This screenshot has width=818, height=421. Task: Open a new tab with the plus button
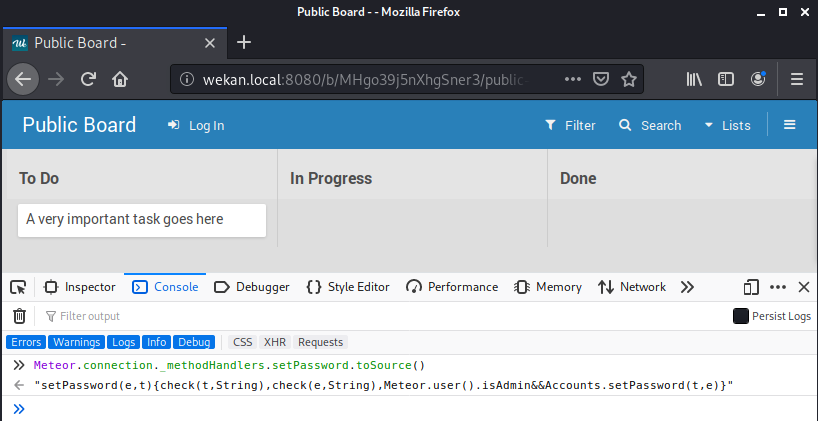tap(244, 42)
